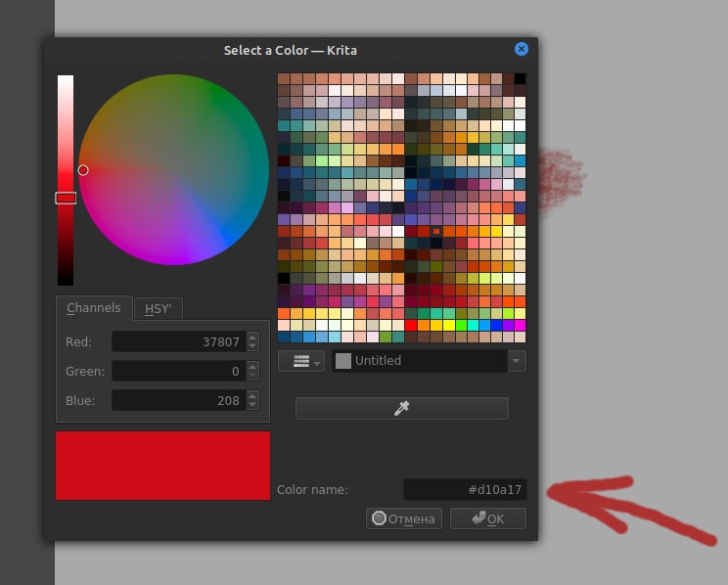The image size is (728, 585).
Task: Increase the Blue channel with up arrow
Action: click(252, 395)
